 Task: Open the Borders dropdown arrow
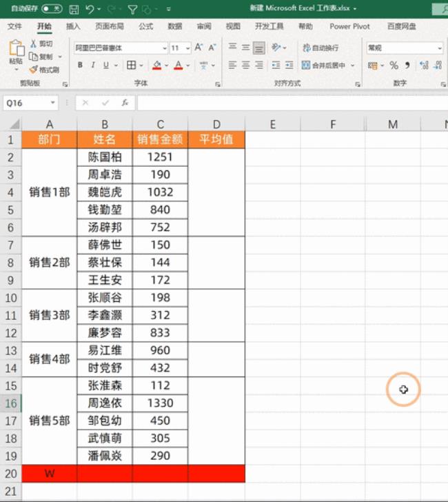[141, 66]
